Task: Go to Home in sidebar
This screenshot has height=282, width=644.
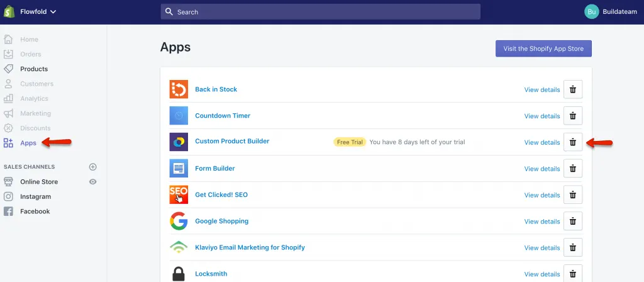Action: click(x=29, y=40)
